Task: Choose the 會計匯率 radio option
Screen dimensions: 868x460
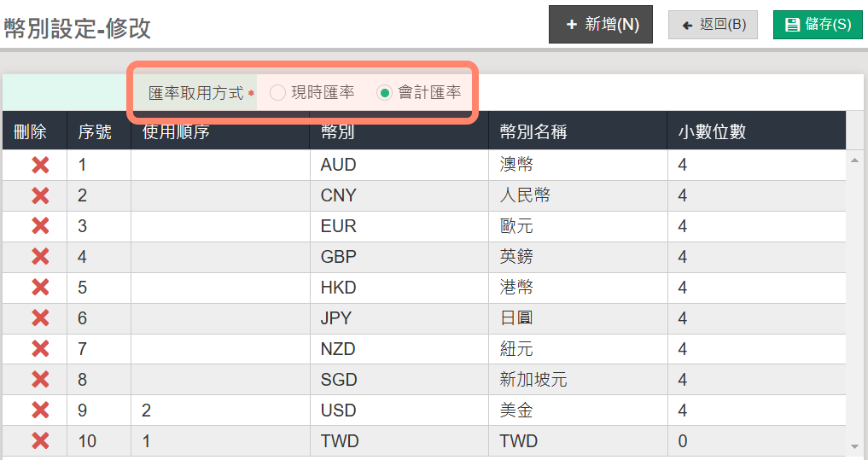Action: pyautogui.click(x=385, y=93)
